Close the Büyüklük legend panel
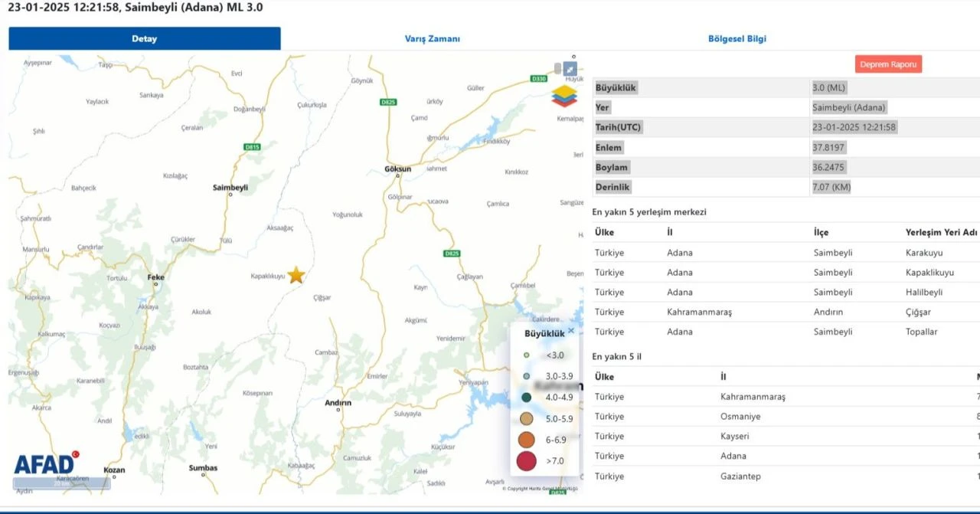Image resolution: width=980 pixels, height=514 pixels. [571, 331]
